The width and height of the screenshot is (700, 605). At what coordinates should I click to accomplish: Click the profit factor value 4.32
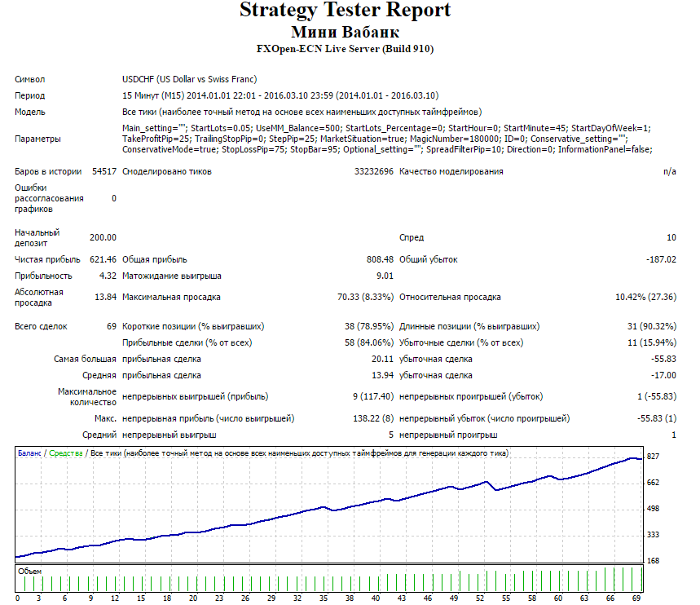(x=108, y=276)
